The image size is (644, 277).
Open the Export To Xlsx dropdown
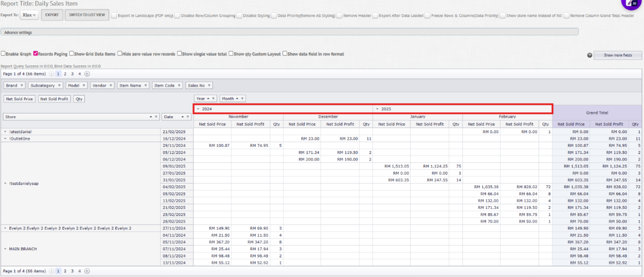click(x=30, y=15)
